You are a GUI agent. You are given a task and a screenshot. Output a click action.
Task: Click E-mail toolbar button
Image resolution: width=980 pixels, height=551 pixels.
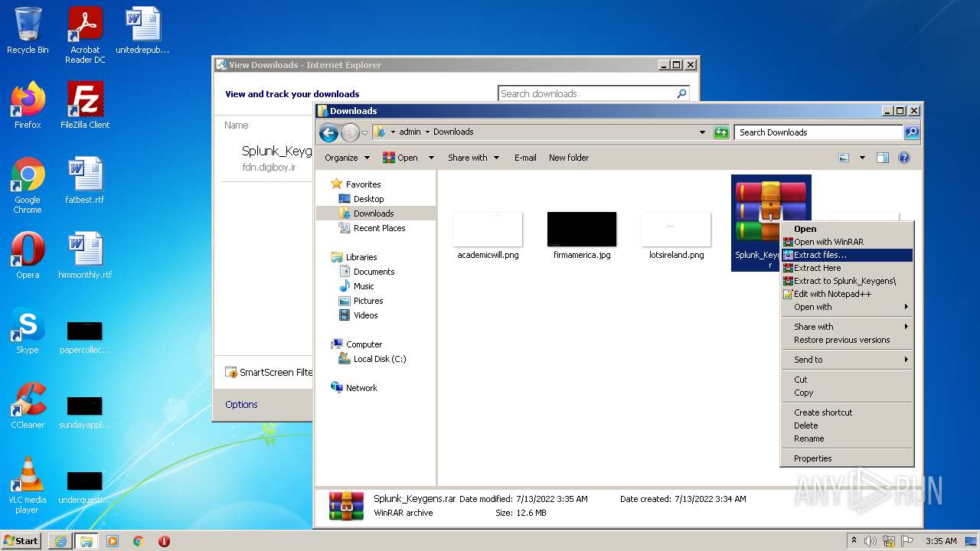pos(525,158)
